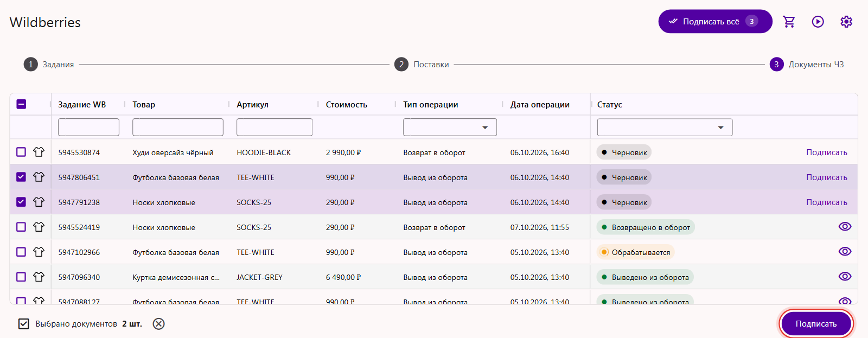Click the 'Обрабатывается' status badge
The height and width of the screenshot is (338, 868).
click(x=635, y=252)
